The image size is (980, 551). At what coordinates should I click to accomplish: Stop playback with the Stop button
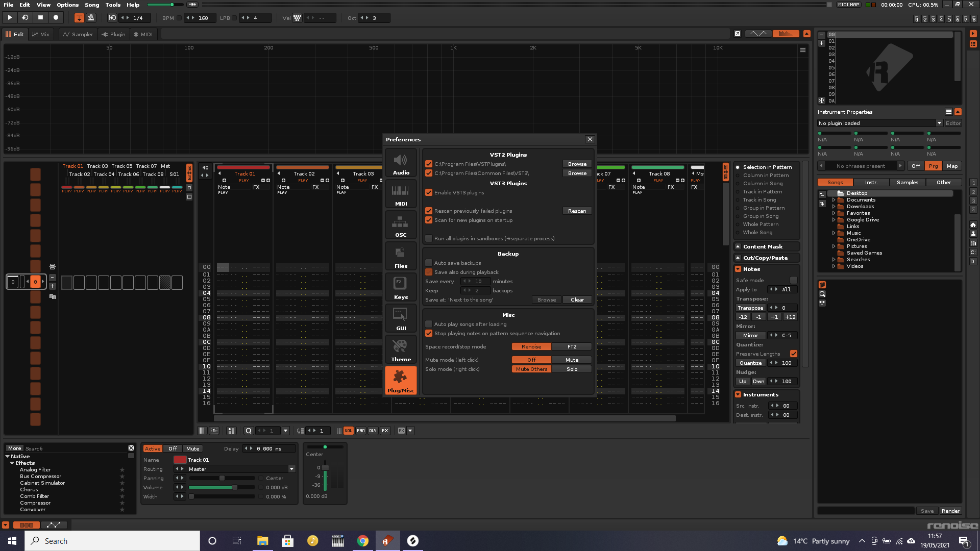40,17
